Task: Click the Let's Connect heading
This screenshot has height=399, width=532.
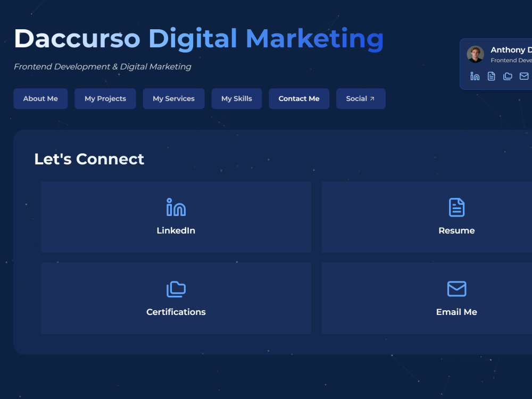Action: (x=89, y=159)
